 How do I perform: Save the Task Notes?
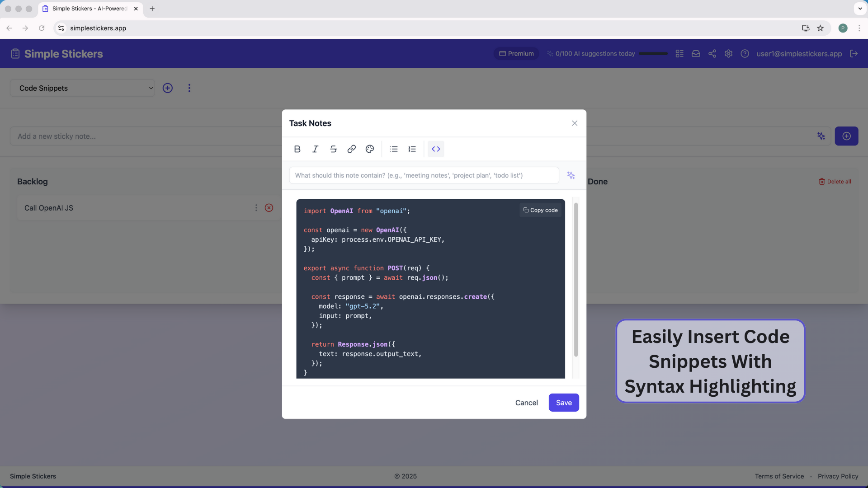pos(563,403)
